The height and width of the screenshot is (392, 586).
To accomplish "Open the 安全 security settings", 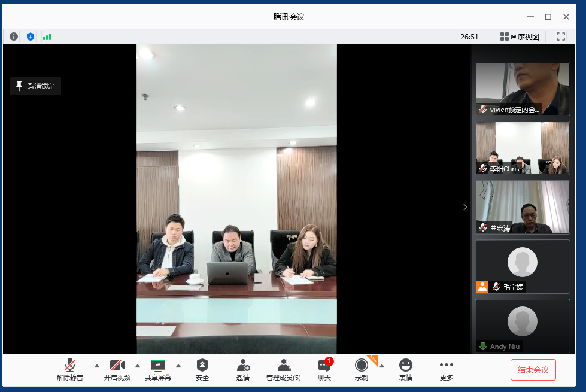I will coord(202,370).
